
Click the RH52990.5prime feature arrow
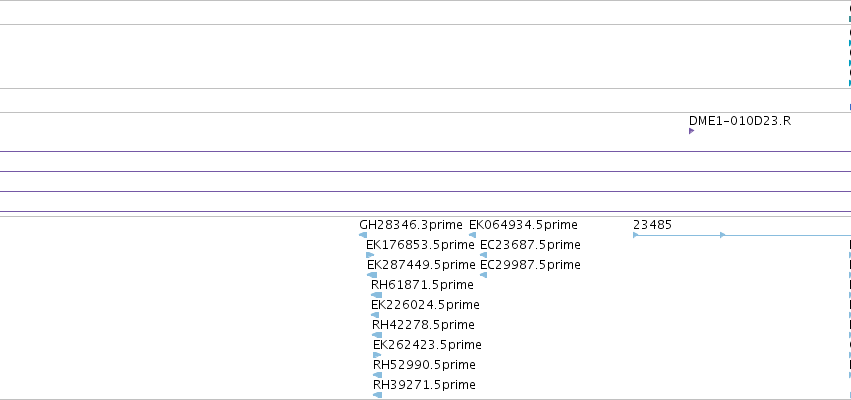(377, 375)
